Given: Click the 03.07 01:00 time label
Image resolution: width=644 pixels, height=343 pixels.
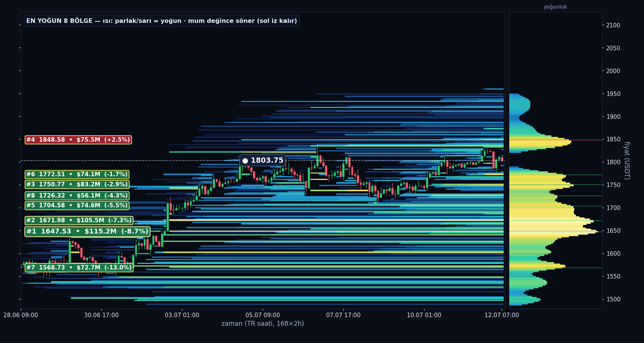Looking at the screenshot, I should (182, 315).
